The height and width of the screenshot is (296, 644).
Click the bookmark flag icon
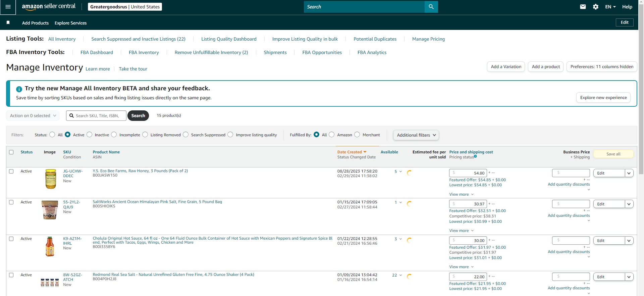point(8,22)
